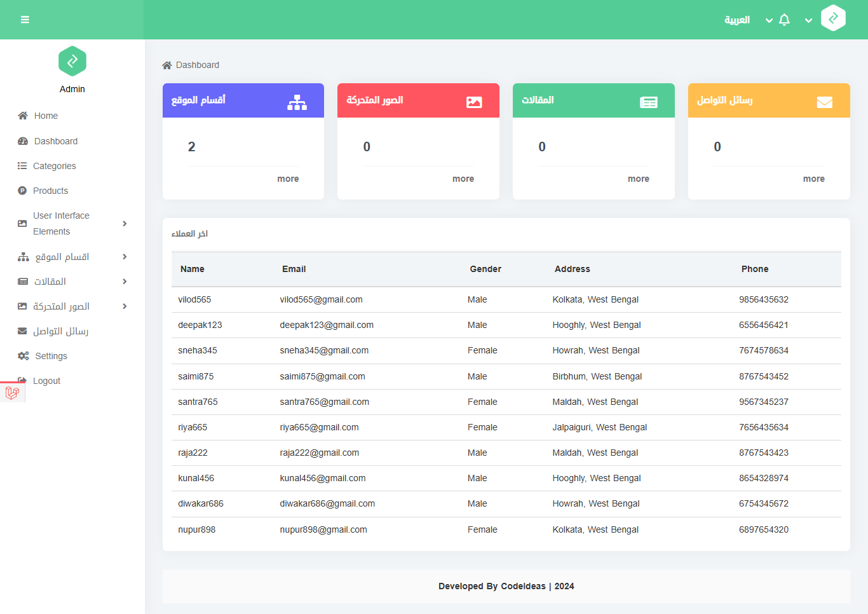
Task: Click the vilod565@gmail.com email cell
Action: (x=321, y=300)
